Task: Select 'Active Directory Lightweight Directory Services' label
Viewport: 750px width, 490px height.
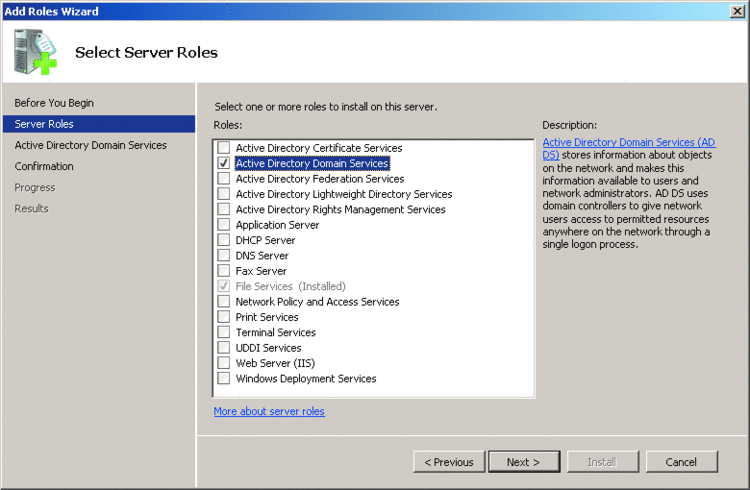Action: pos(343,194)
